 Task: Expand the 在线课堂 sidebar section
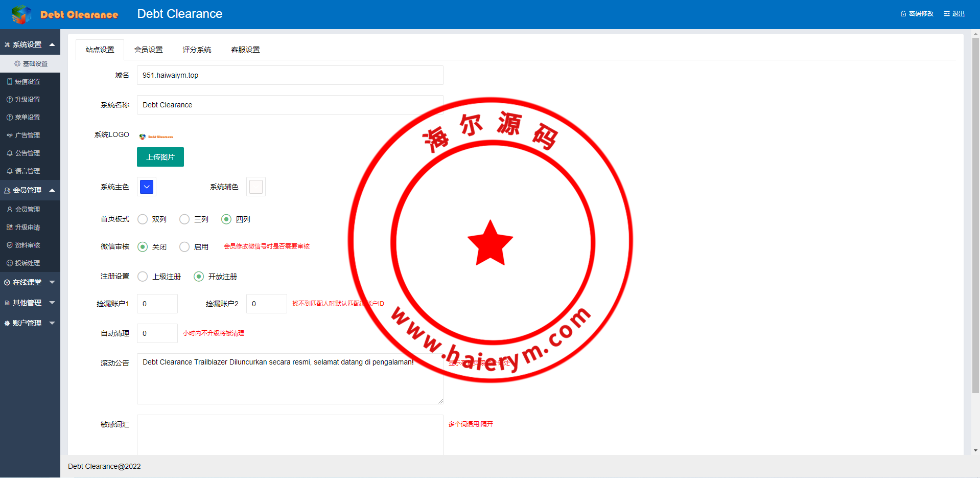click(30, 282)
